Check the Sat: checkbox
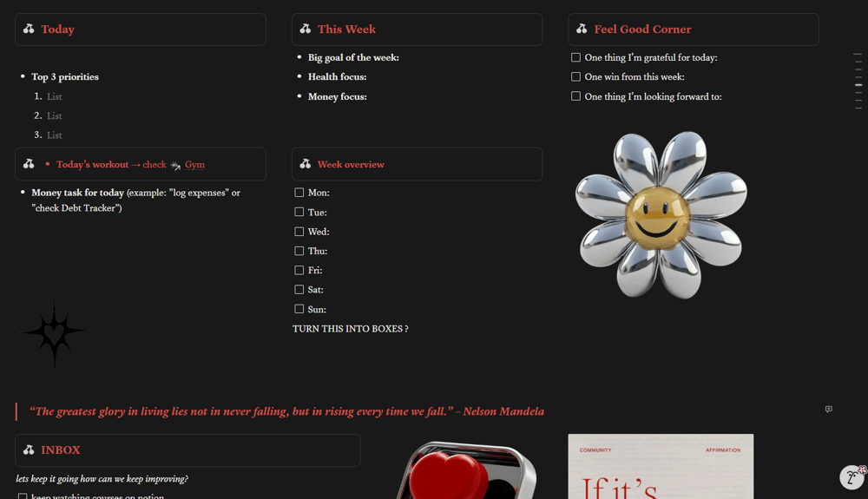 (299, 289)
